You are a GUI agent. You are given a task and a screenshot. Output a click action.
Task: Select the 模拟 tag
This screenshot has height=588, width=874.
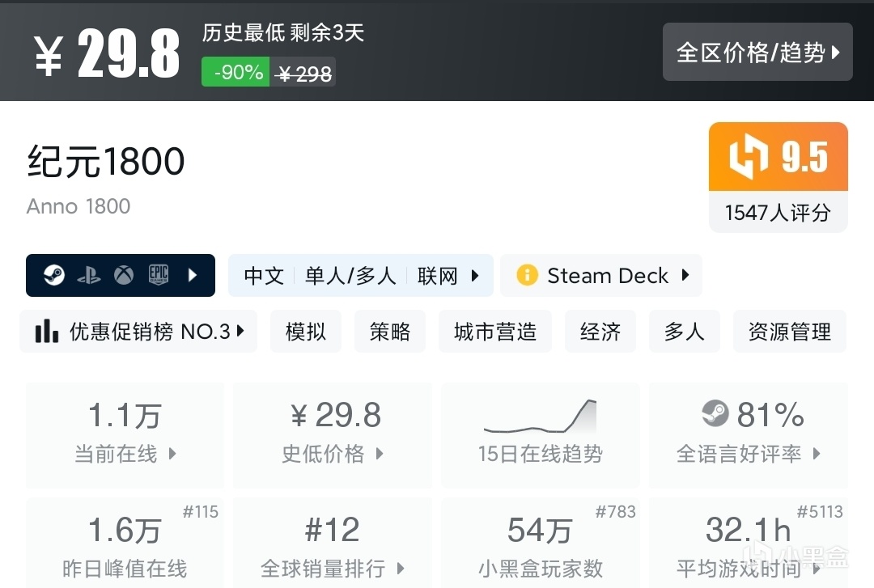pyautogui.click(x=306, y=332)
